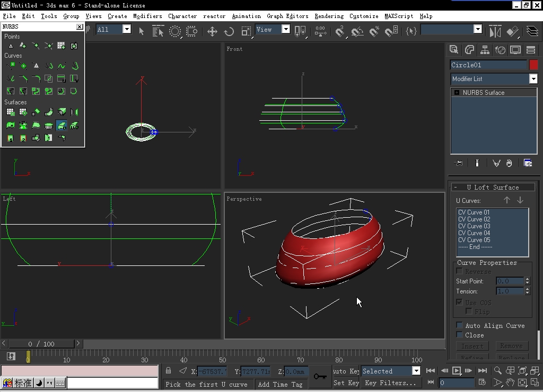Select the Rotate transform tool
The image size is (543, 392).
229,31
